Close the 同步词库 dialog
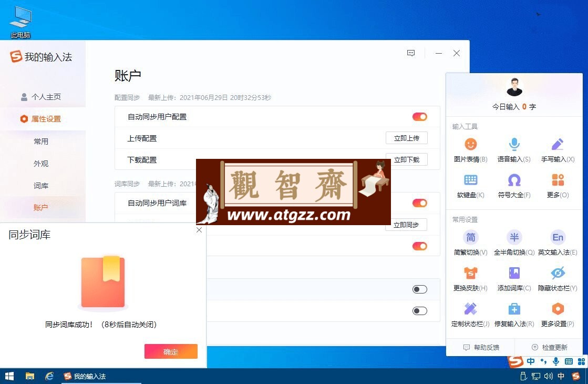The image size is (588, 384). pos(199,230)
